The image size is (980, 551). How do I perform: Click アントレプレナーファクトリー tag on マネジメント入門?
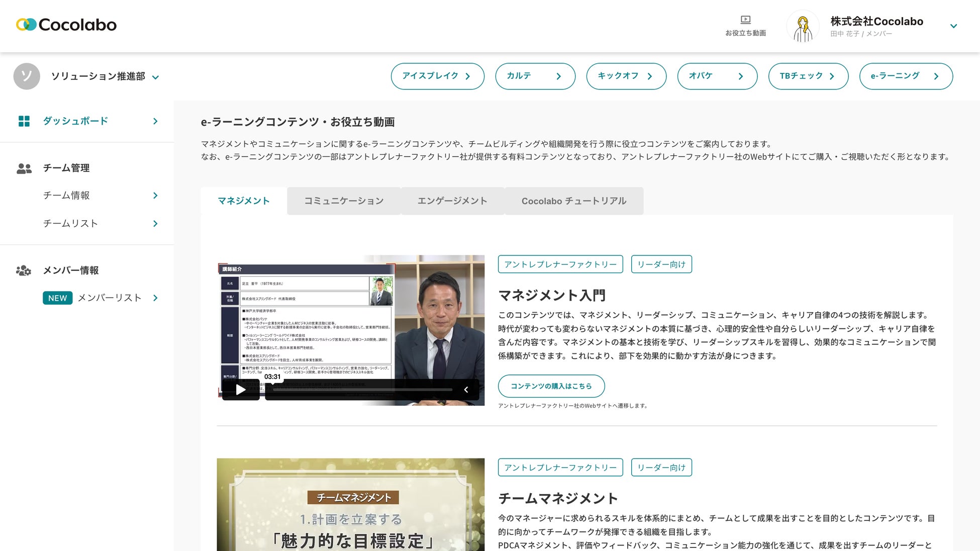(560, 264)
